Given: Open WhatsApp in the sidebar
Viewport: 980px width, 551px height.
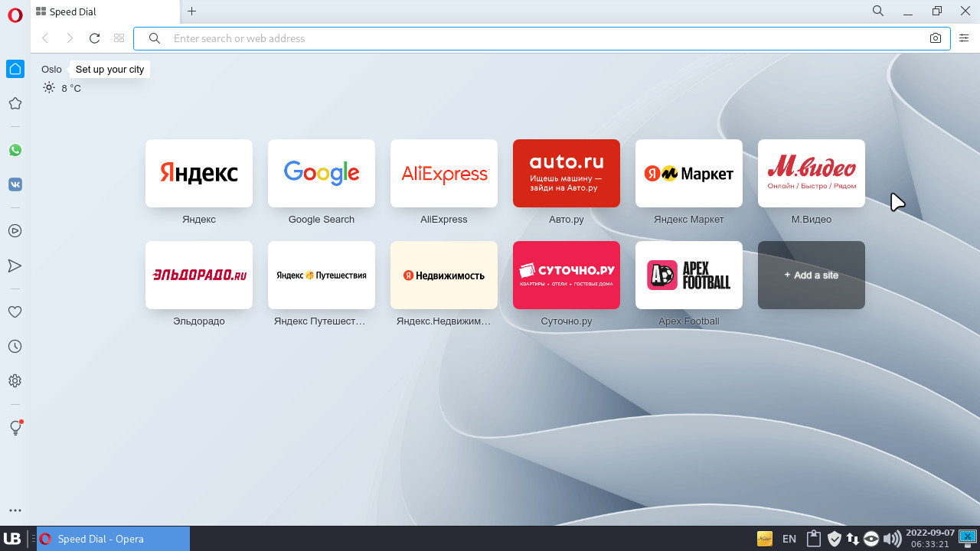Looking at the screenshot, I should [15, 150].
